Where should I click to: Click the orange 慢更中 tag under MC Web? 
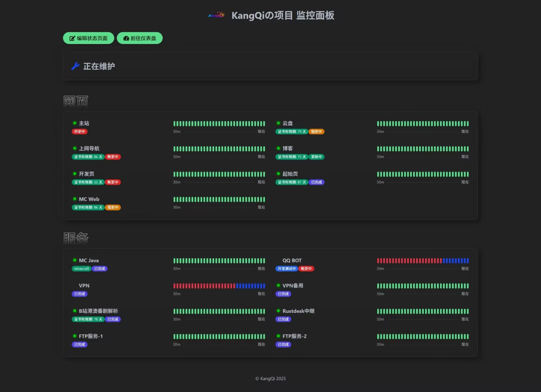113,207
